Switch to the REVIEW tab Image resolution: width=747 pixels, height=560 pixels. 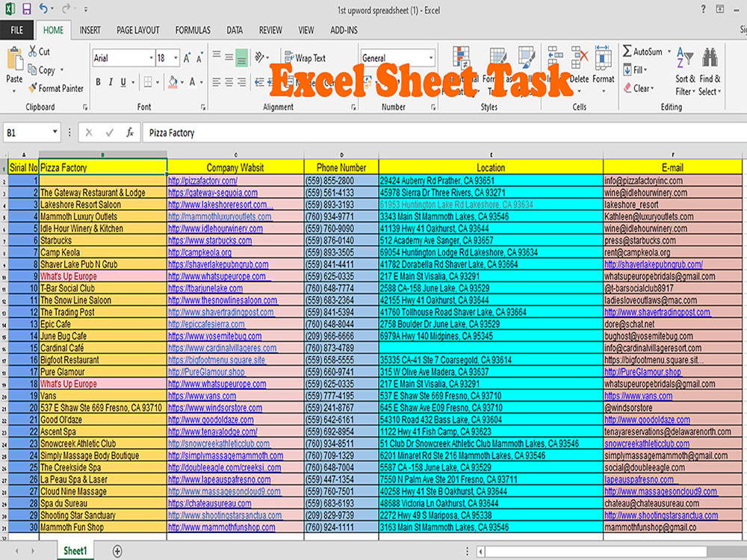tap(270, 30)
